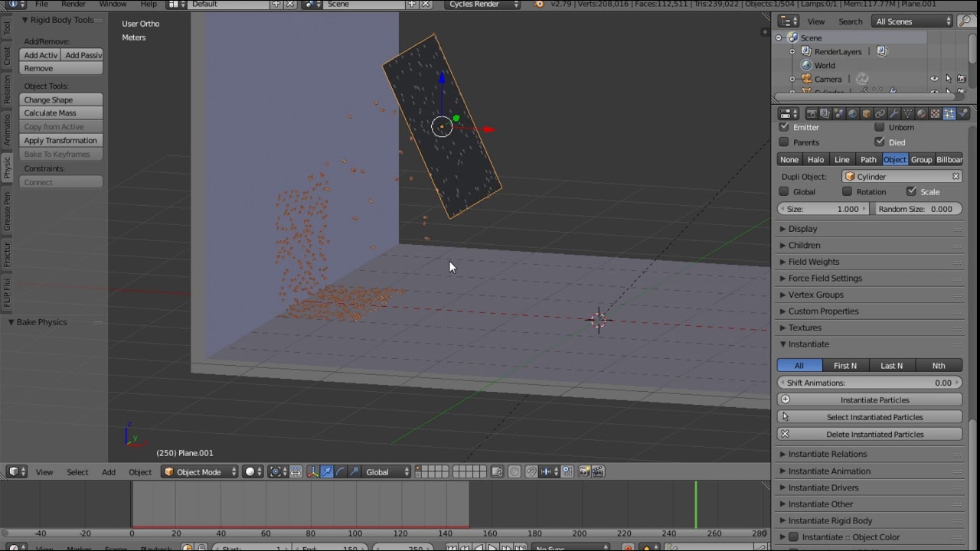Open the Window menu
Viewport: 980px width, 551px height.
pyautogui.click(x=113, y=4)
